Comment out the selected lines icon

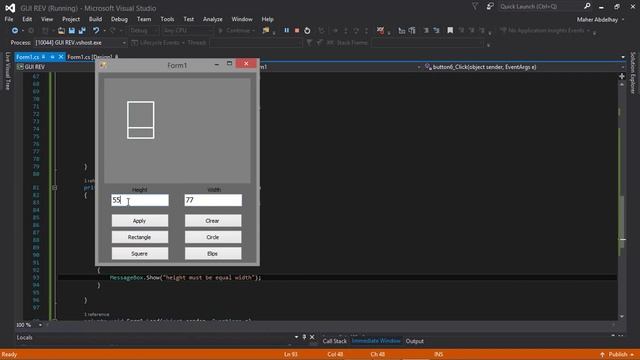(426, 31)
